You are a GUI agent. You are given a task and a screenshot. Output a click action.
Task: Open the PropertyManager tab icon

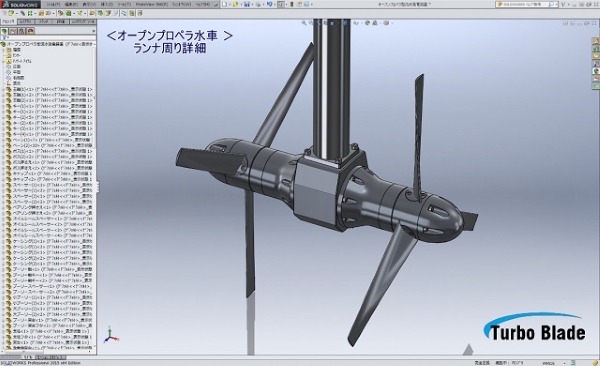[x=13, y=31]
